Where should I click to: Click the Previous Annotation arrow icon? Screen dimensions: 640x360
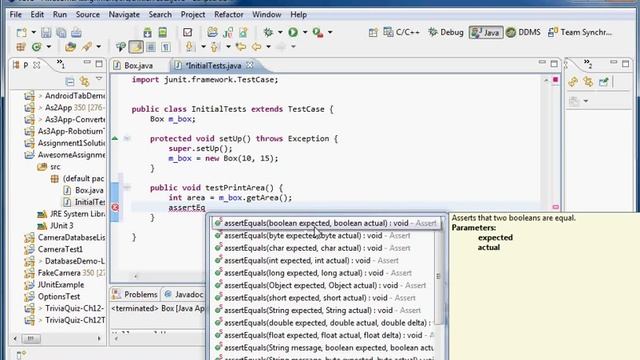[214, 47]
